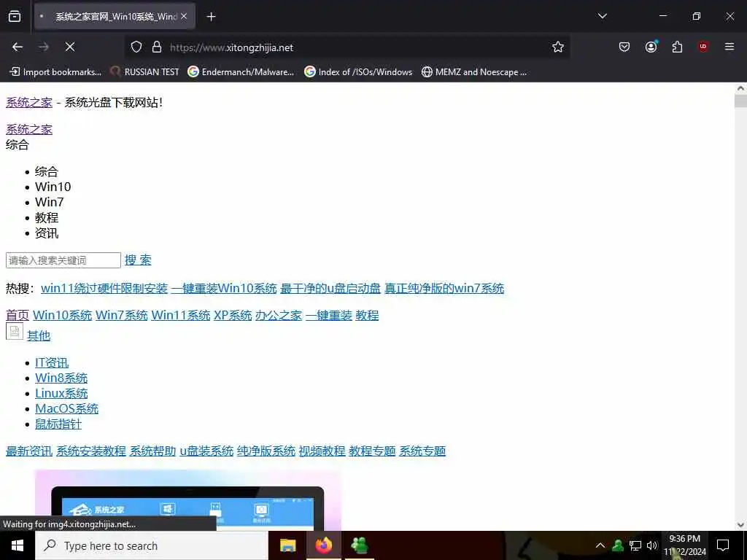The width and height of the screenshot is (747, 560).
Task: Expand the list all tabs chevron
Action: 602,16
